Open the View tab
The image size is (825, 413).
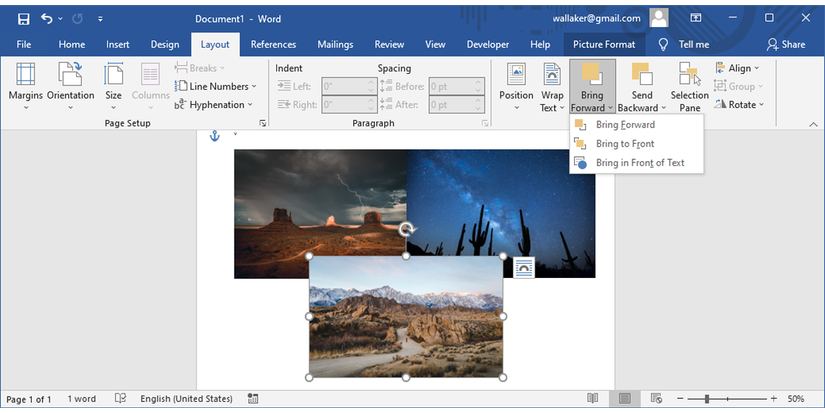click(x=435, y=45)
